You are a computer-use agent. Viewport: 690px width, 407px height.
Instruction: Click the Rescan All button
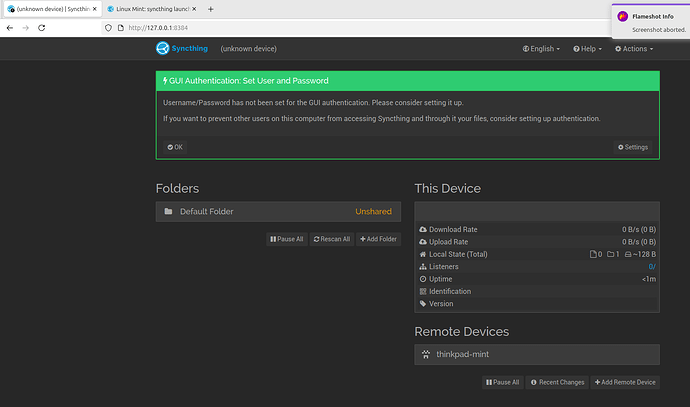coord(332,239)
